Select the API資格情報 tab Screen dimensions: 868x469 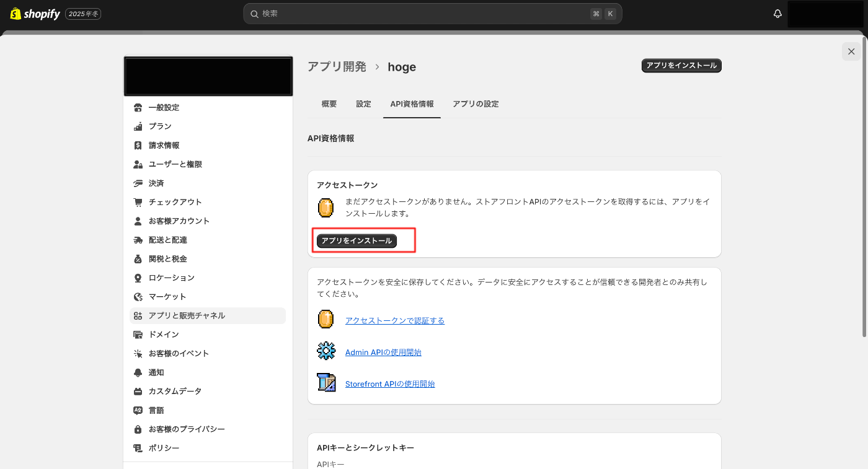click(412, 104)
